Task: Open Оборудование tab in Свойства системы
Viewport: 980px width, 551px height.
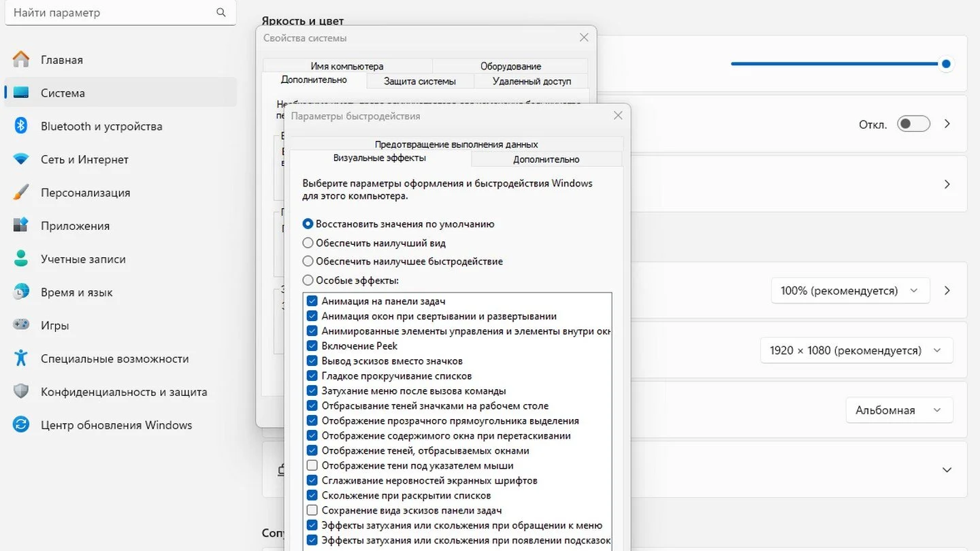Action: 510,66
